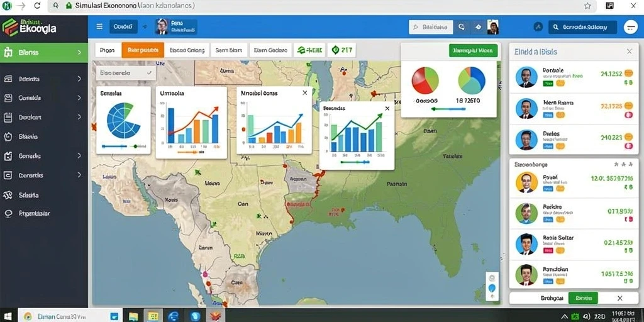Click the location pin icon on map bottom right
The height and width of the screenshot is (322, 644).
[x=492, y=288]
